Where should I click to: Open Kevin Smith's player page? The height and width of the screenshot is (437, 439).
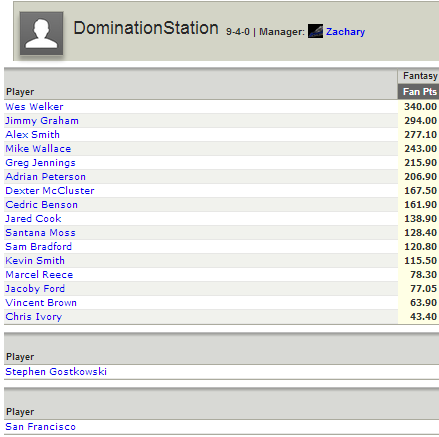tap(35, 261)
